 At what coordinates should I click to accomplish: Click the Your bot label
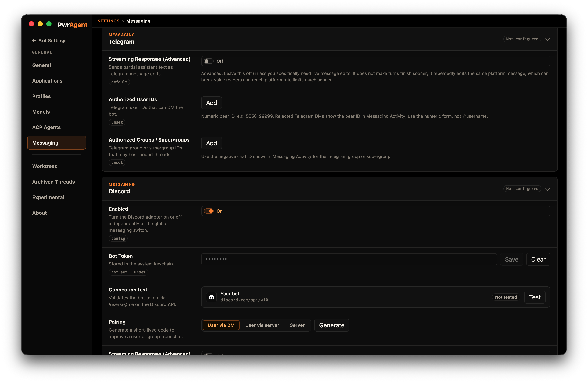[x=230, y=294]
